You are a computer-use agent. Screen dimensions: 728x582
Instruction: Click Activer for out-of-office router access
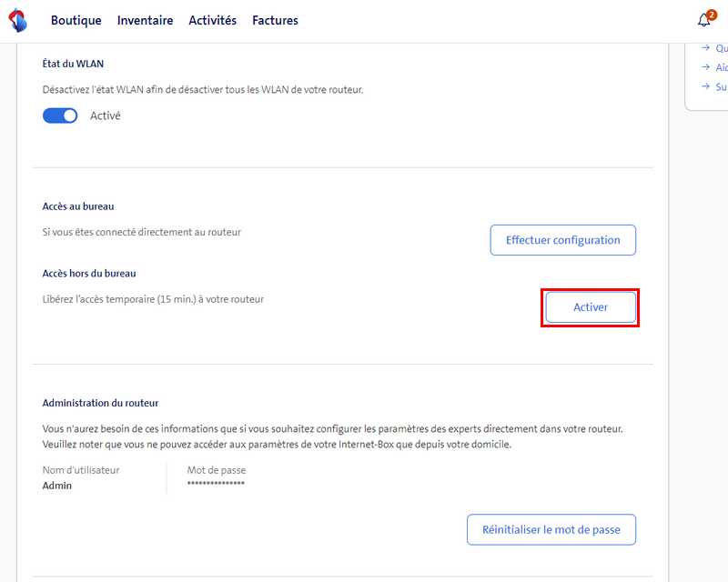pos(590,307)
